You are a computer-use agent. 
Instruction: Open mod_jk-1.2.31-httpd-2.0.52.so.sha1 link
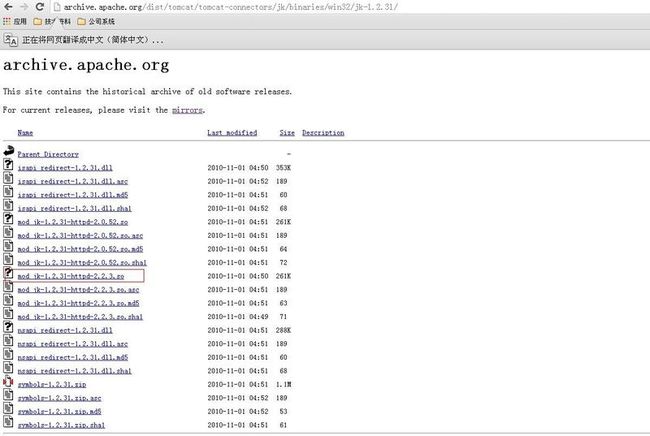point(82,263)
